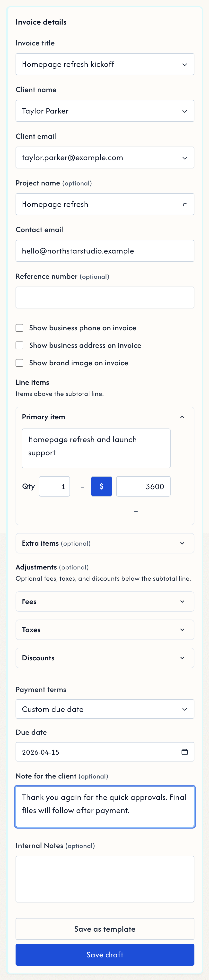Image resolution: width=209 pixels, height=980 pixels.
Task: Click the Reference number input field
Action: click(x=105, y=297)
